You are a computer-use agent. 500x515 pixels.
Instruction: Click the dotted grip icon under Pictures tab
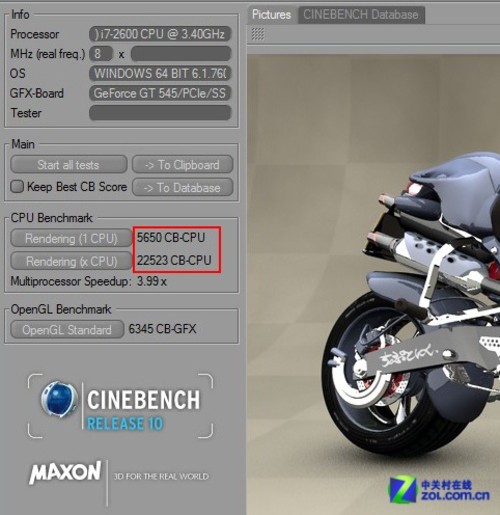257,34
